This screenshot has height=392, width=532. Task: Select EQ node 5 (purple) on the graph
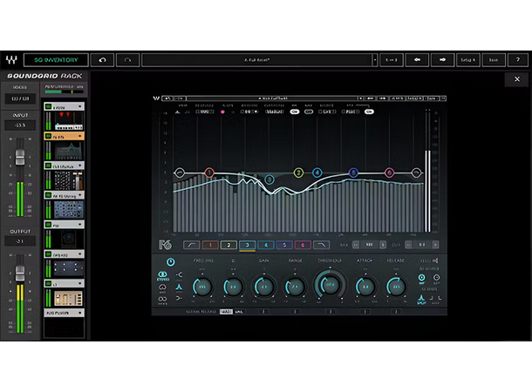[x=353, y=172]
